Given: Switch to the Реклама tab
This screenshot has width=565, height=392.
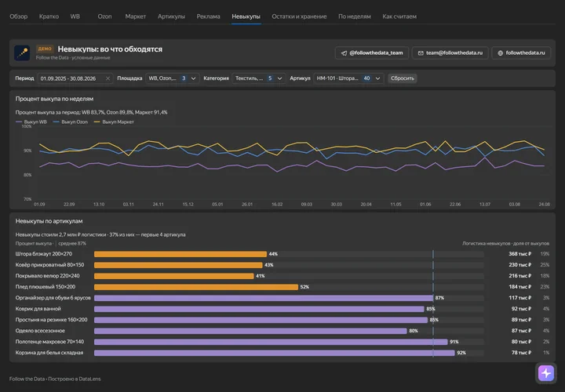Looking at the screenshot, I should (x=208, y=16).
